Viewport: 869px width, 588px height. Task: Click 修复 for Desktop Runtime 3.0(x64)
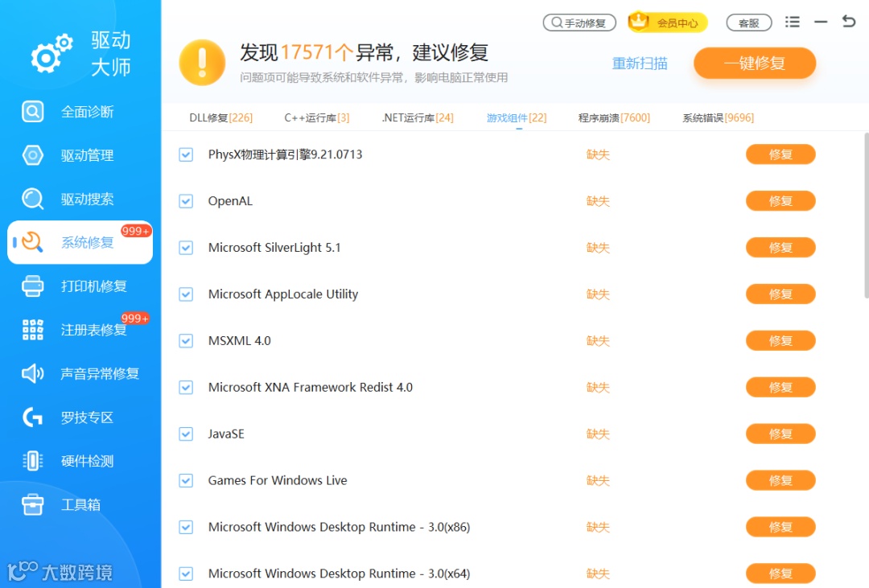click(780, 574)
